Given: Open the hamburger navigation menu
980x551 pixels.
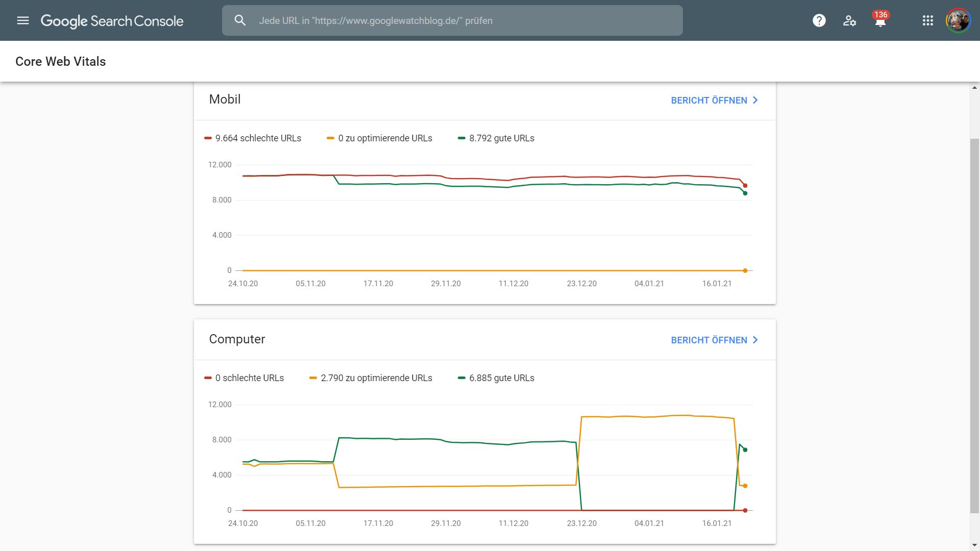Looking at the screenshot, I should coord(23,20).
